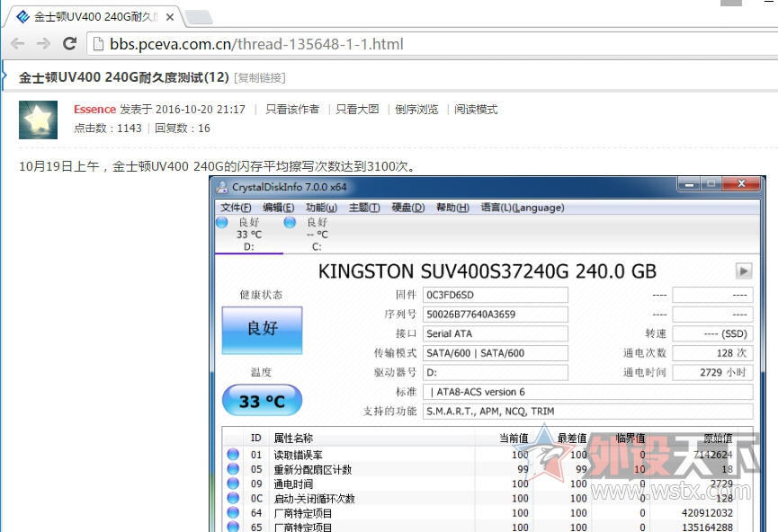778x532 pixels.
Task: Select the C: drive status icon
Action: click(290, 223)
